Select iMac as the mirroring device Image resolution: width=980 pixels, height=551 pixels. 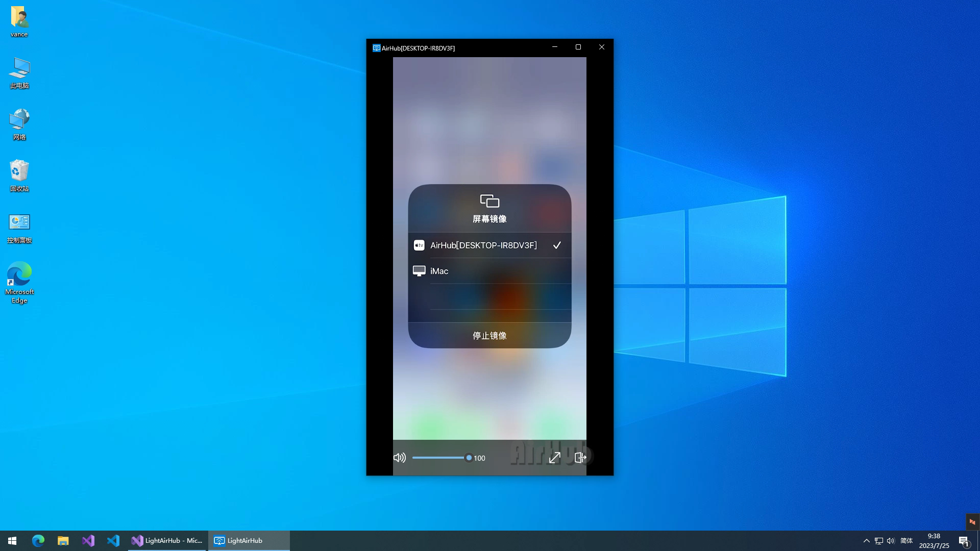[439, 271]
